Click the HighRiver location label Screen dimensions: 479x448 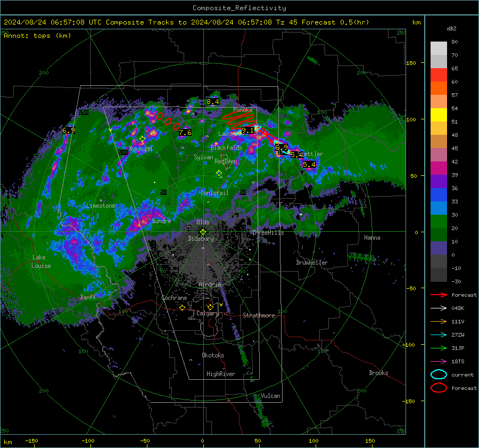click(x=221, y=374)
